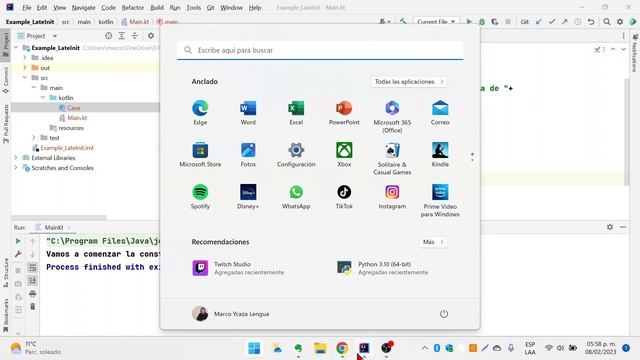Screen dimensions: 640x360
Task: Open Prime Video para Windows
Action: [x=440, y=201]
